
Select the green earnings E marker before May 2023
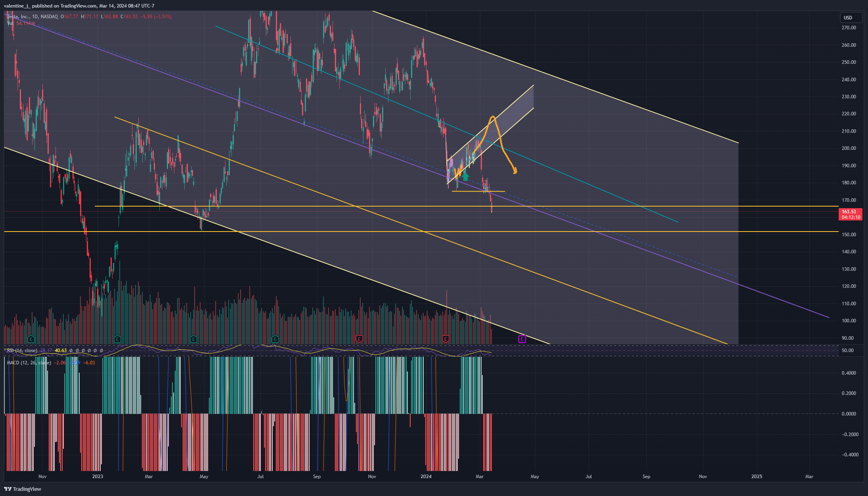pos(193,339)
